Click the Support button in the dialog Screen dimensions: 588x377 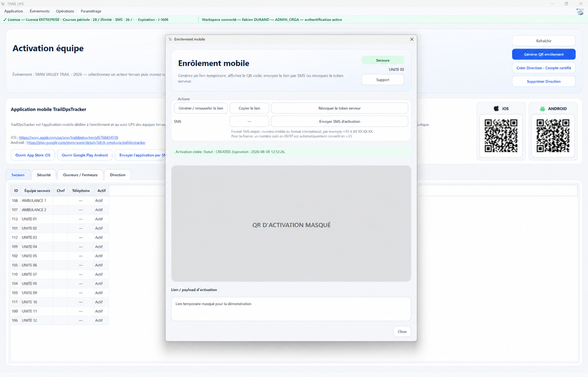(x=383, y=80)
